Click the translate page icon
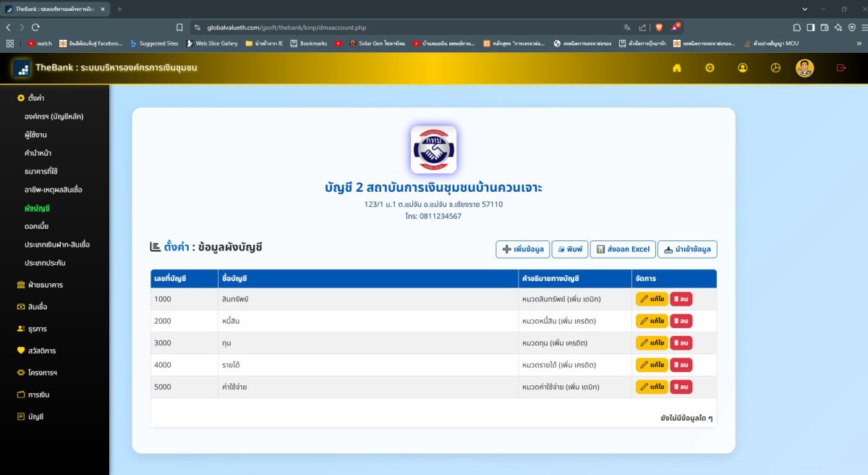The width and height of the screenshot is (868, 475). (627, 27)
